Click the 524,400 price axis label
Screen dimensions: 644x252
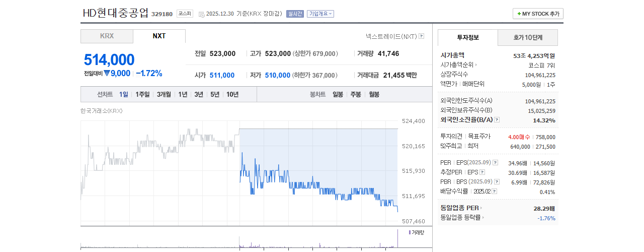(414, 121)
